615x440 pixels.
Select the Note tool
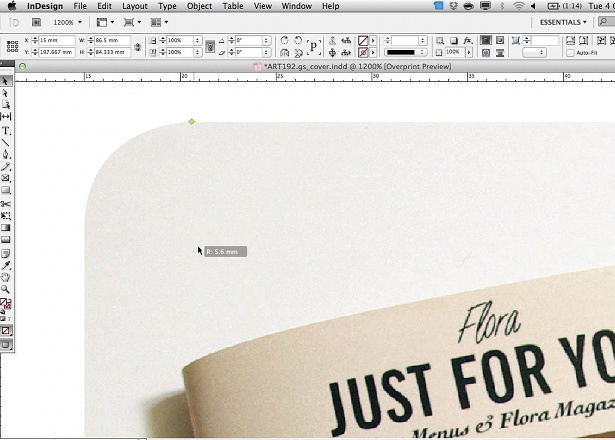5,253
